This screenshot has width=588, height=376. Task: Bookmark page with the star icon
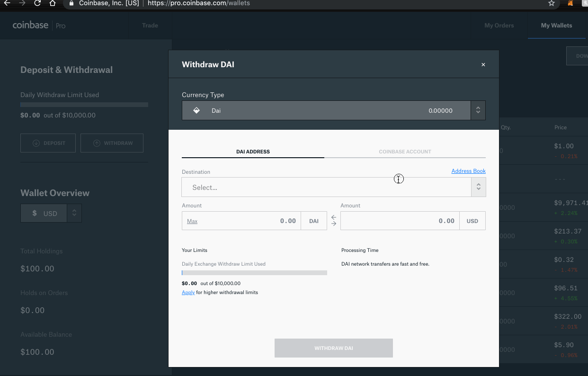(x=551, y=3)
